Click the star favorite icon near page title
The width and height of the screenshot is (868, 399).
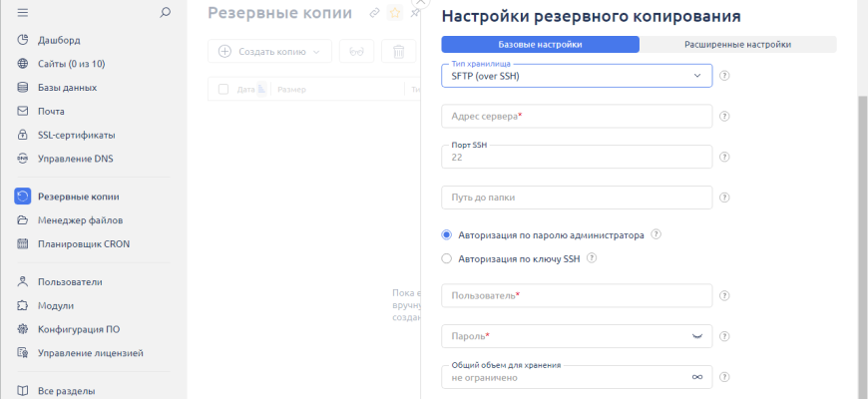395,13
